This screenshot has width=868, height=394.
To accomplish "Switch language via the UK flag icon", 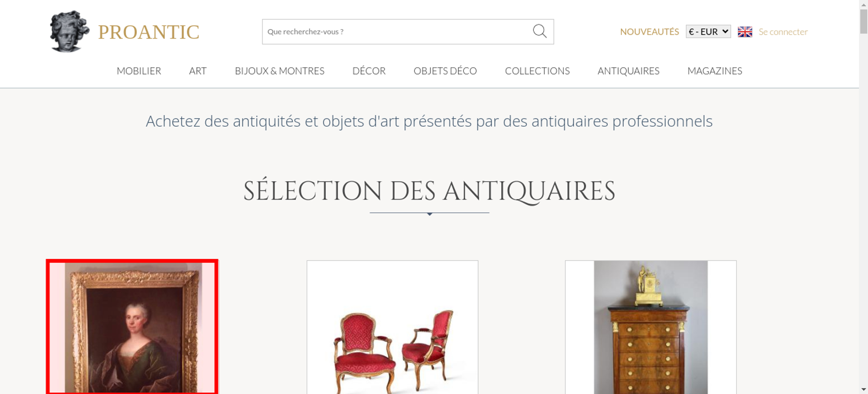I will point(745,32).
